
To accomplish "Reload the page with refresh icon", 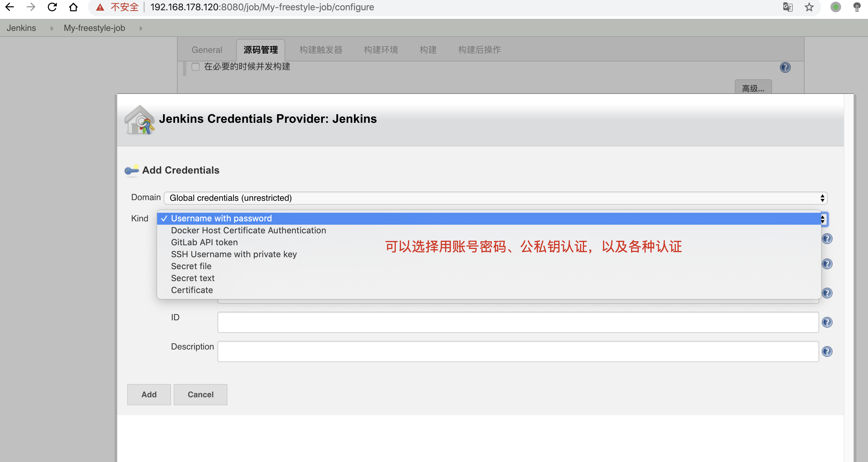I will click(x=52, y=7).
